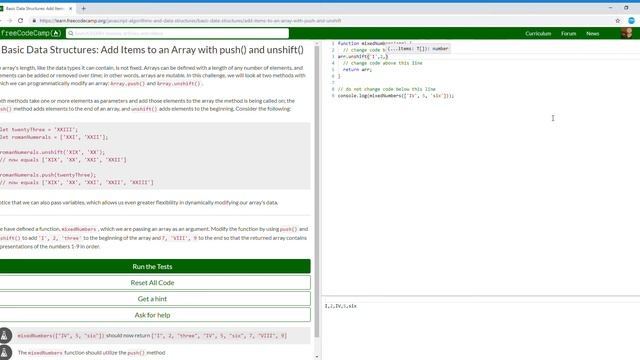The image size is (640, 360).
Task: Close the Basic Data Structures tab
Action: pos(71,8)
